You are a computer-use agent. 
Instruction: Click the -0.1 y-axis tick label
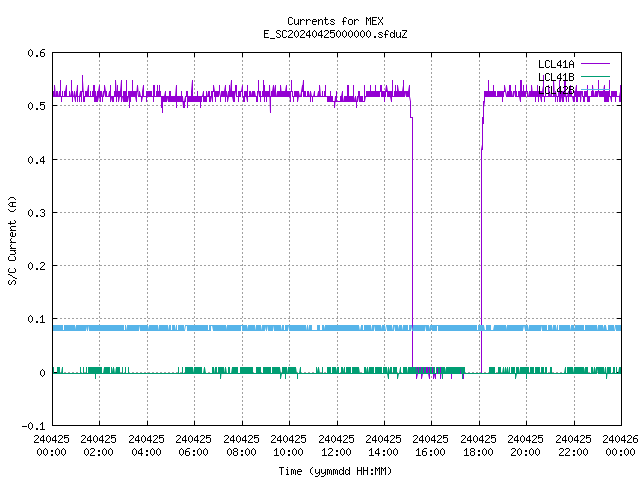(33, 426)
